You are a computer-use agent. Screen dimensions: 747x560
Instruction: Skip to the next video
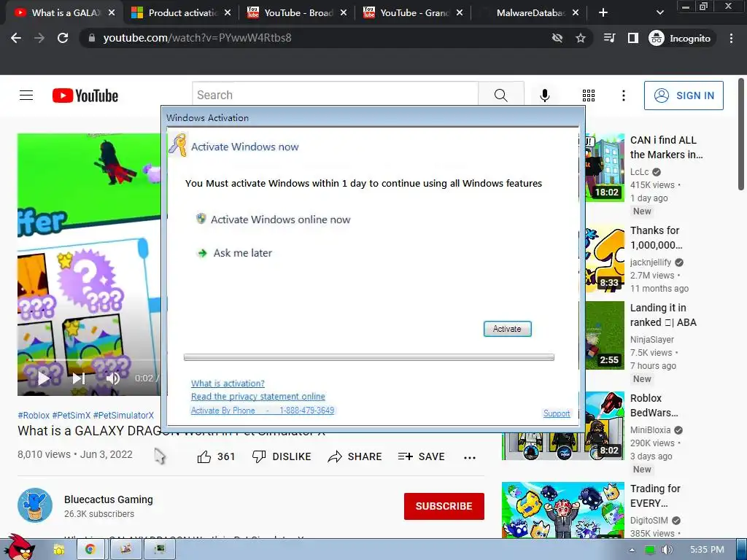coord(79,378)
